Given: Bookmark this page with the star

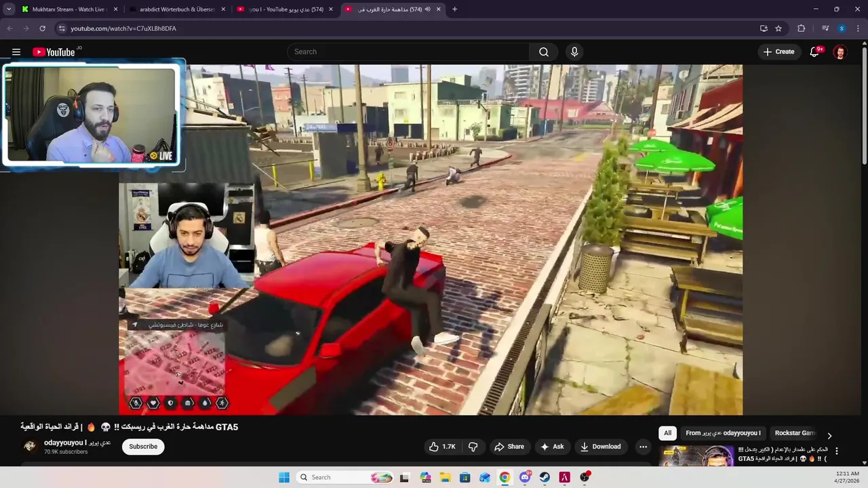Looking at the screenshot, I should click(x=778, y=28).
